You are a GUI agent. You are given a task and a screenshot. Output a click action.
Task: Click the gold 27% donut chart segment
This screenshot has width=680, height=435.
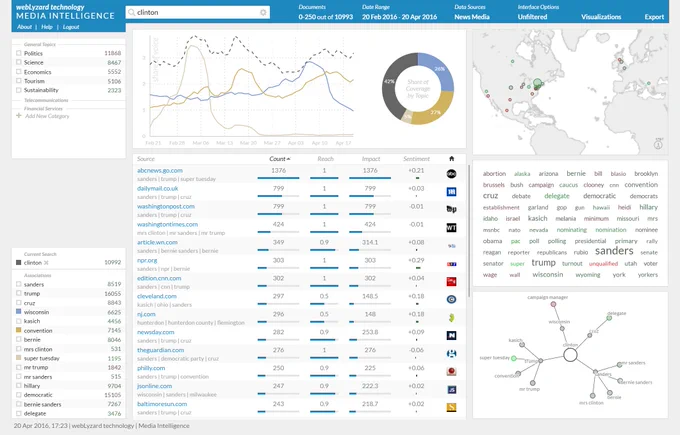[435, 111]
